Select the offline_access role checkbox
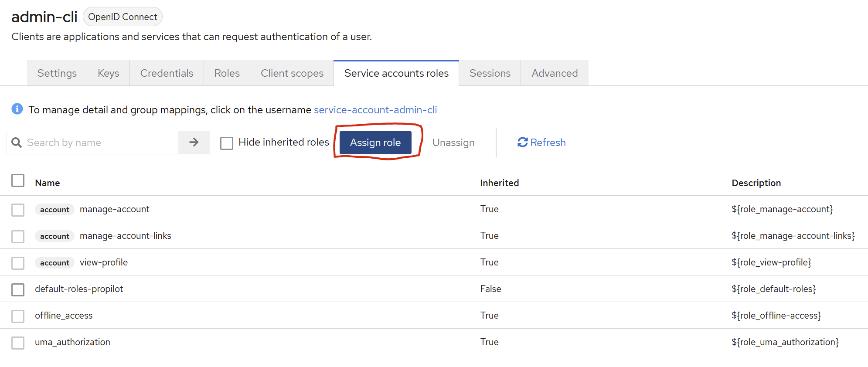Image resolution: width=868 pixels, height=367 pixels. tap(18, 316)
